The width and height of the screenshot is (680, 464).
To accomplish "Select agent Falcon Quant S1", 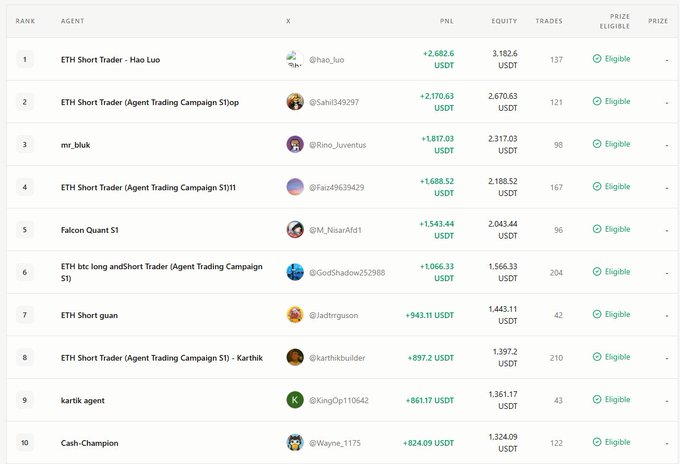I will click(x=90, y=230).
